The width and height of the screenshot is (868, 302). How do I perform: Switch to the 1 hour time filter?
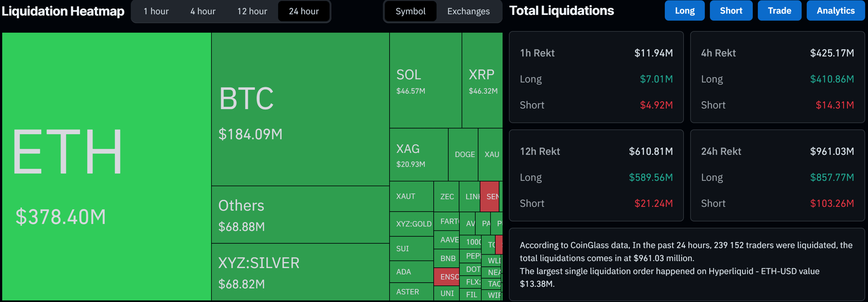pos(156,11)
